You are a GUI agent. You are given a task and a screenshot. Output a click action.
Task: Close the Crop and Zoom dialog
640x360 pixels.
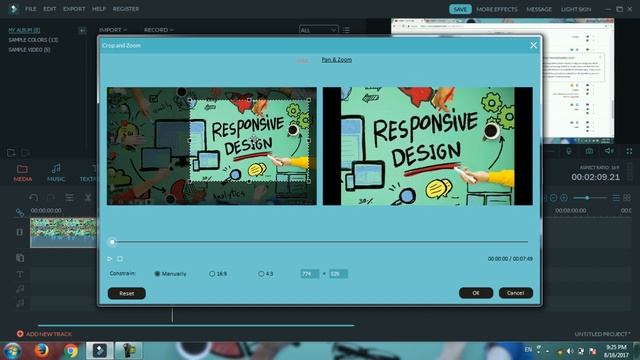coord(533,45)
